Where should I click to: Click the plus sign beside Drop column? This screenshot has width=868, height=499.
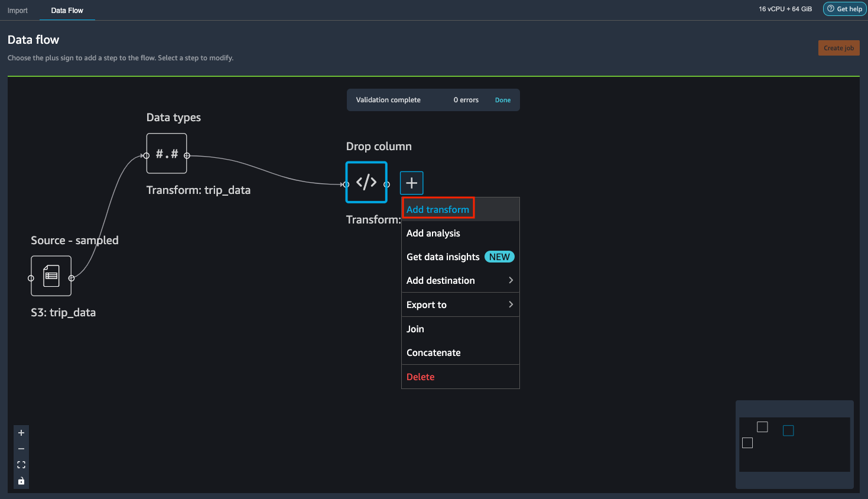(x=411, y=183)
